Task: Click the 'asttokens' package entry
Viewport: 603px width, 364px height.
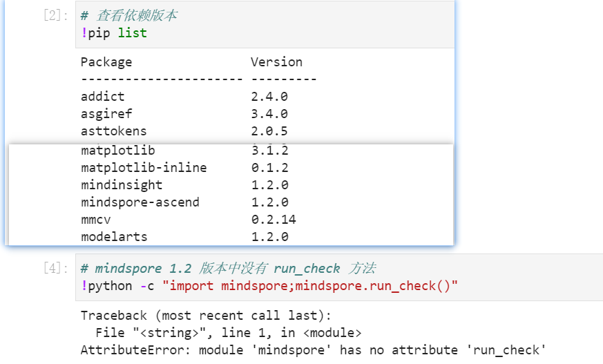Action: click(x=114, y=131)
